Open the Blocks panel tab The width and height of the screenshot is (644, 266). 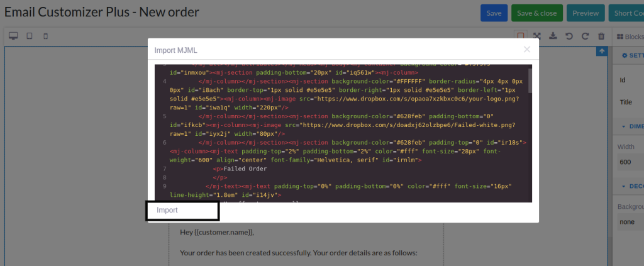pyautogui.click(x=630, y=36)
